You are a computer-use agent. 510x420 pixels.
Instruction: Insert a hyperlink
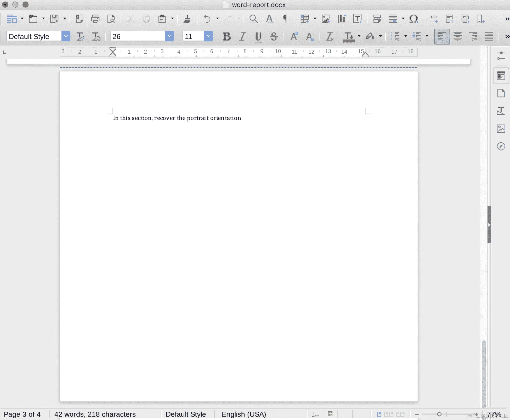(434, 19)
